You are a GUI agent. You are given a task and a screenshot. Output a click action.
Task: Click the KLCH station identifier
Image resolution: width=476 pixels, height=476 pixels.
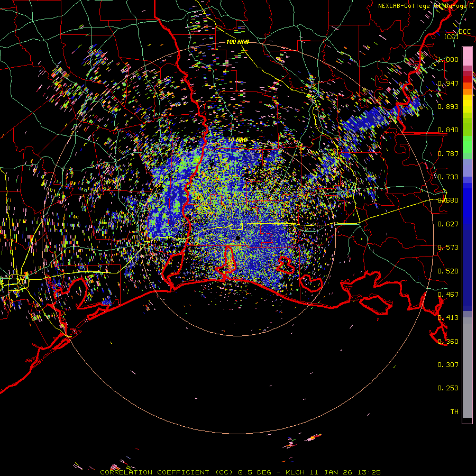pos(295,472)
